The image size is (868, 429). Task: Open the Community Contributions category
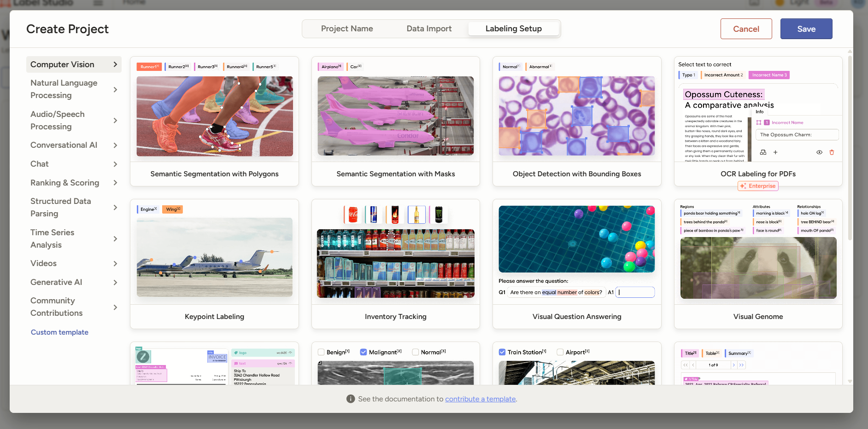(x=74, y=307)
